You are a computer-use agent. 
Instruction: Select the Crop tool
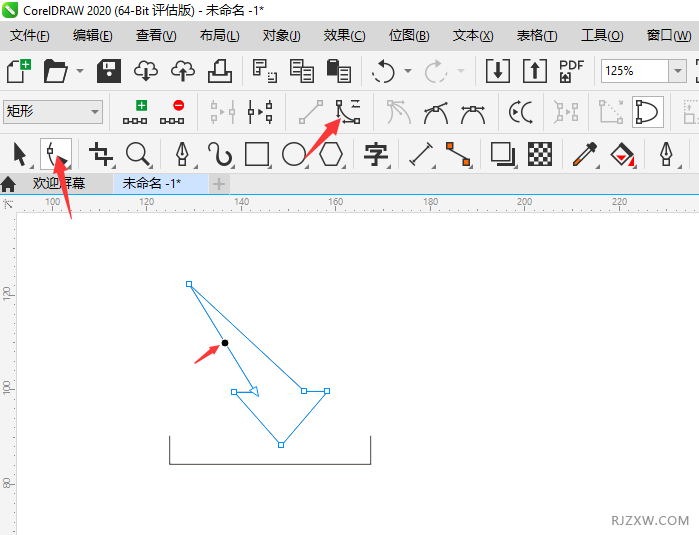101,154
